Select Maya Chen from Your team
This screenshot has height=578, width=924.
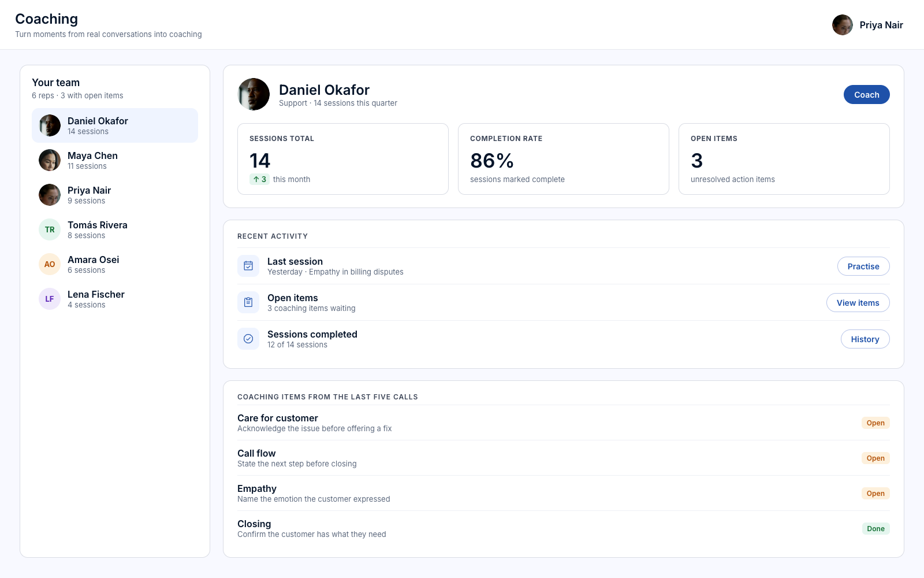[x=115, y=160]
